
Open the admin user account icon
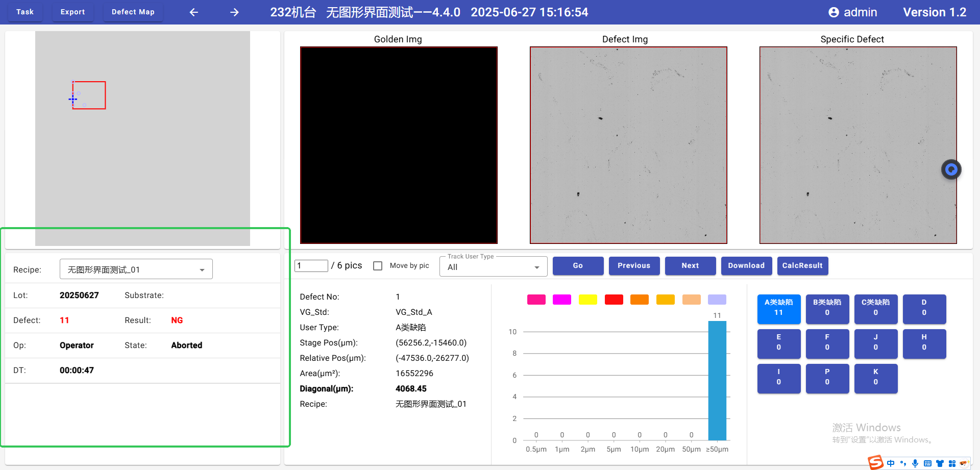pos(834,12)
